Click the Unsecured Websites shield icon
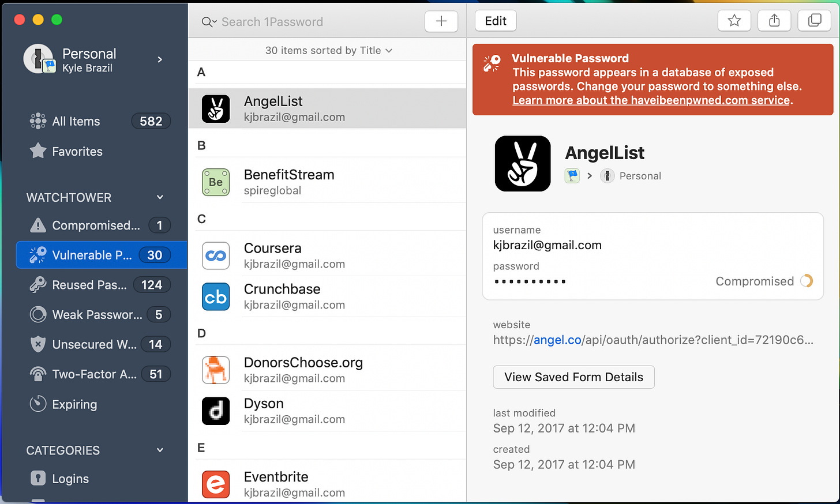 click(x=38, y=344)
